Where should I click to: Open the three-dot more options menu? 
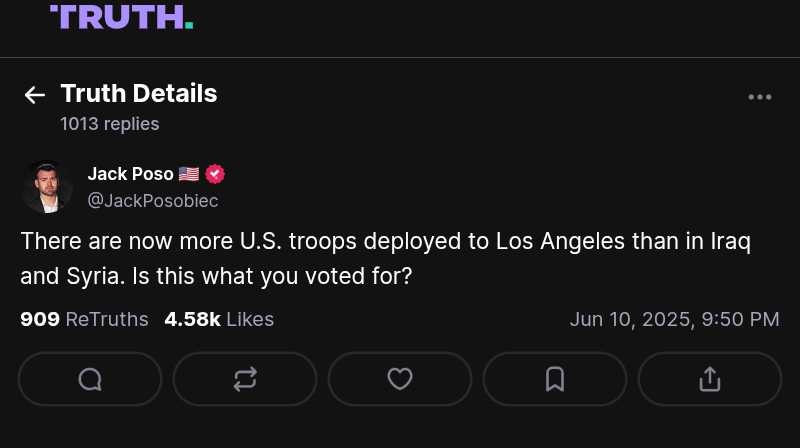(760, 97)
